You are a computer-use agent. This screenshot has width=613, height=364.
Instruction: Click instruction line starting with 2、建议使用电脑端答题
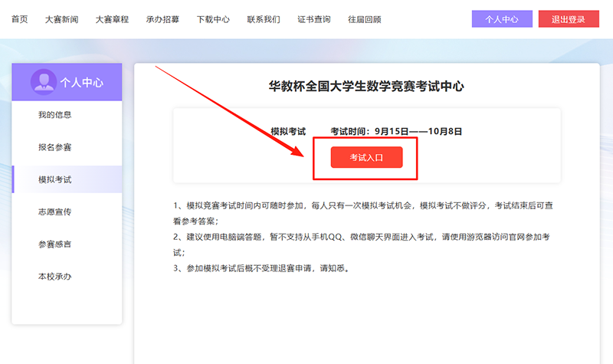pyautogui.click(x=362, y=244)
